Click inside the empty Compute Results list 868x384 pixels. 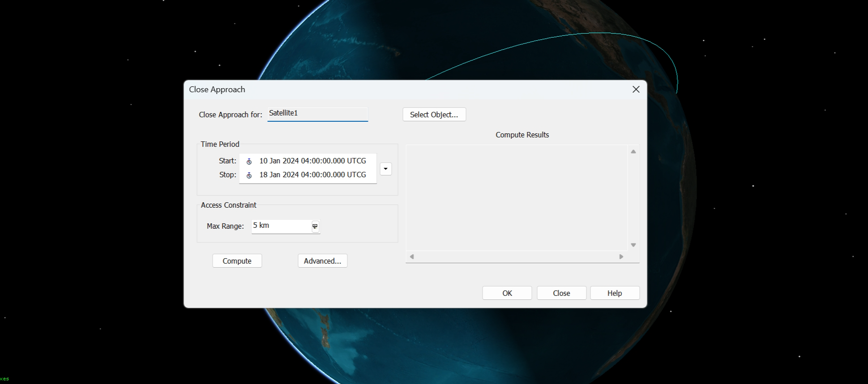(x=517, y=198)
